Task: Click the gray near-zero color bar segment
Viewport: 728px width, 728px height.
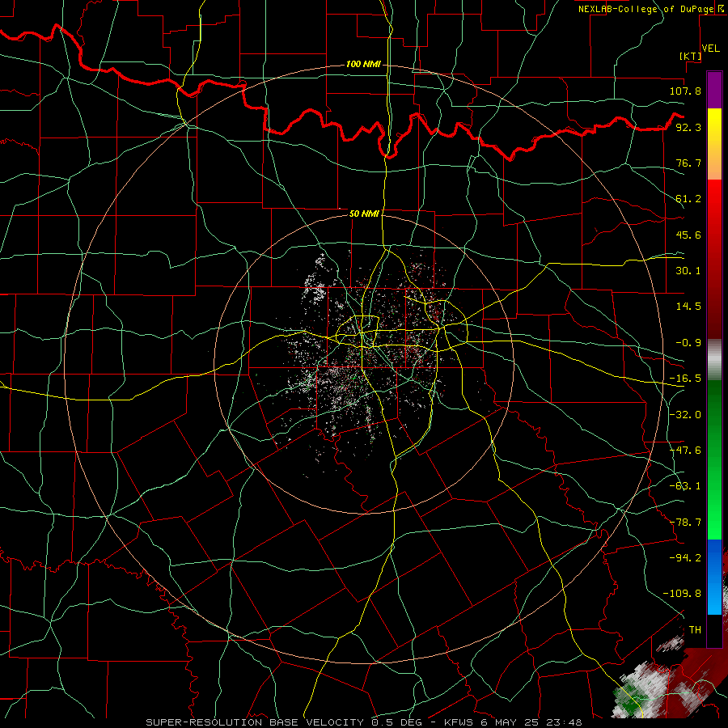Action: (x=714, y=360)
